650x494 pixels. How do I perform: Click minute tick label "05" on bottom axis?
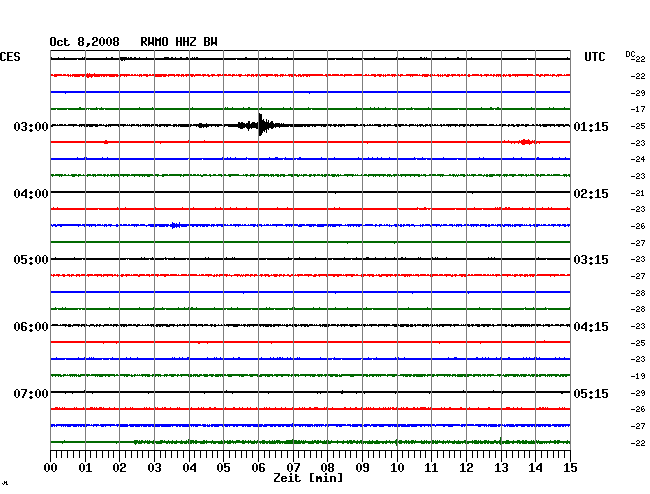(x=223, y=468)
